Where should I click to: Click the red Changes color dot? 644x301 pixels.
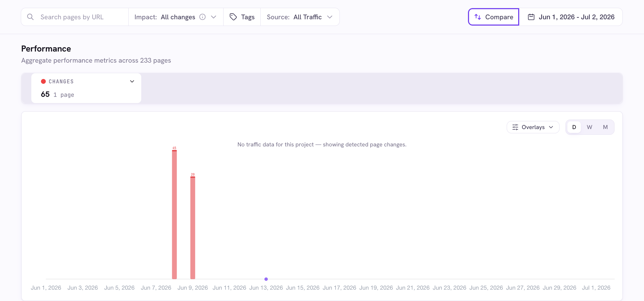pos(43,81)
